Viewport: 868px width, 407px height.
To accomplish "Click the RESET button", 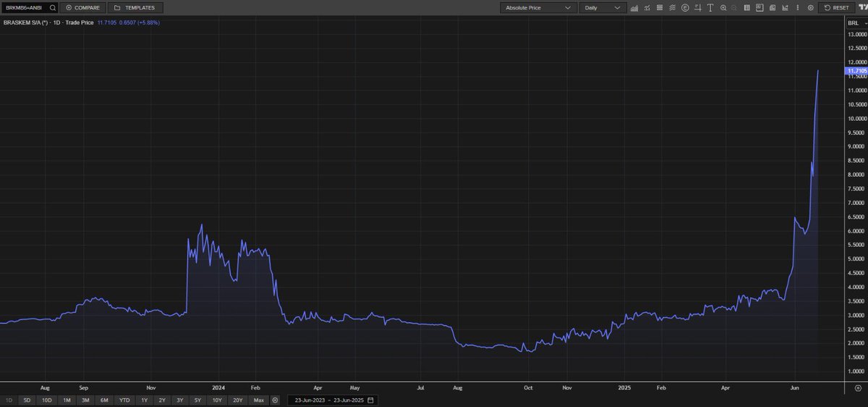I will pos(838,8).
